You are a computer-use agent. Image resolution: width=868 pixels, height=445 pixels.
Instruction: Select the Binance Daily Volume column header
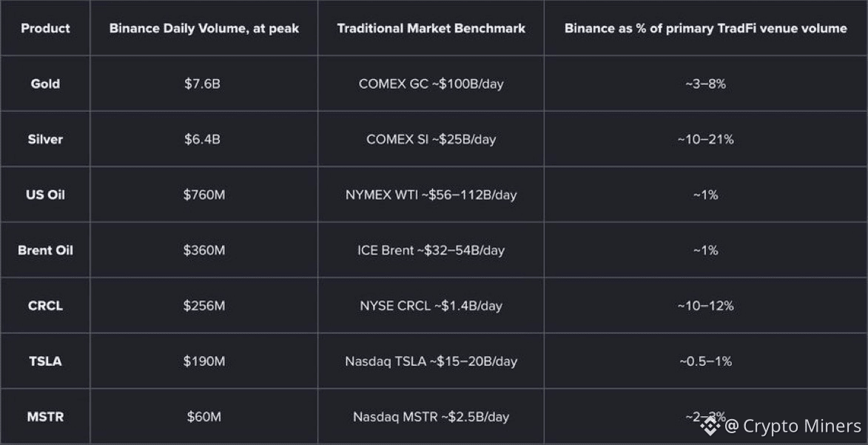click(203, 28)
